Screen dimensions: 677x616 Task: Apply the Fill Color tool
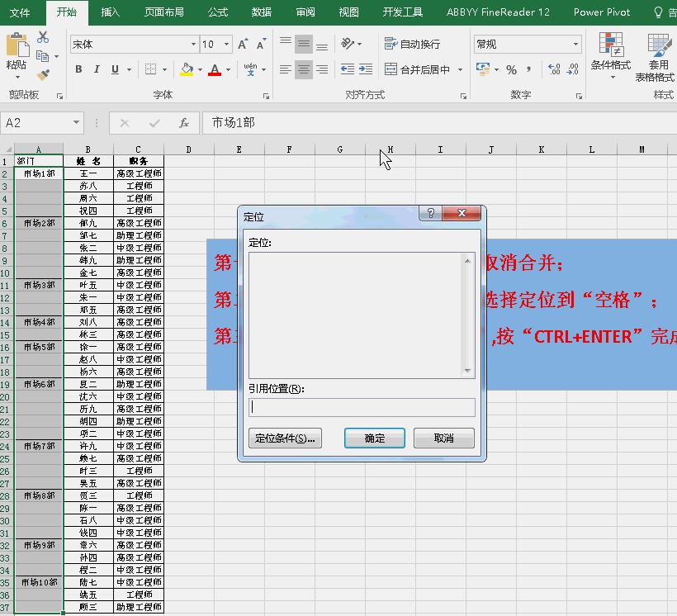(187, 68)
